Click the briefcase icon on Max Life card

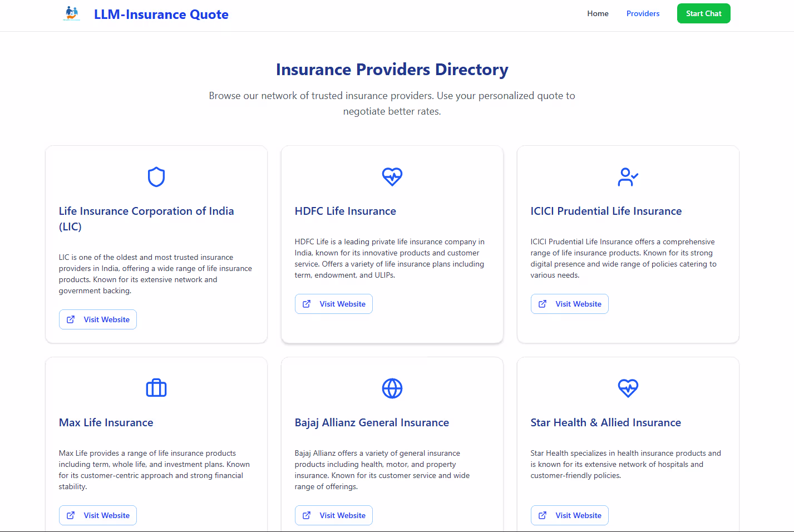pyautogui.click(x=156, y=388)
